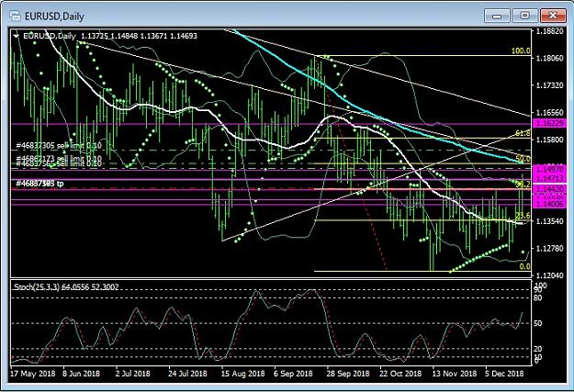
Task: Select the 1.16229 magenta price label
Action: pos(550,123)
